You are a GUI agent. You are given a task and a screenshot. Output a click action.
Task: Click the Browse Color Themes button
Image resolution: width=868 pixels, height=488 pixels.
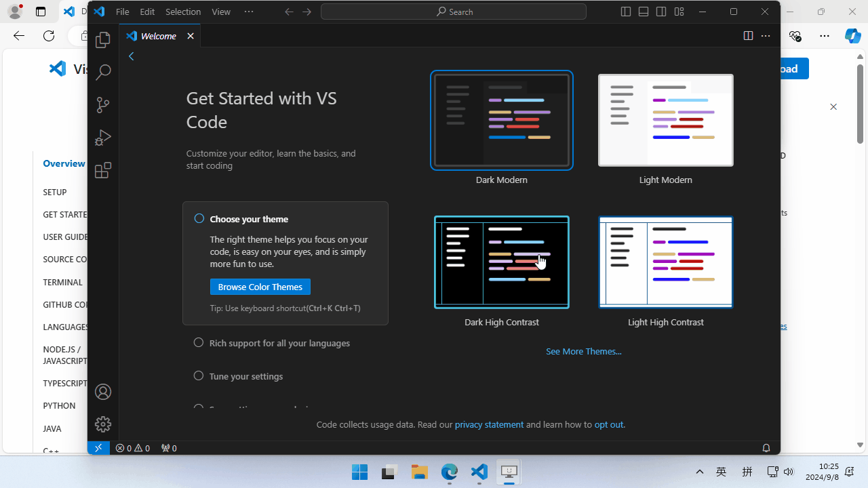[260, 287]
